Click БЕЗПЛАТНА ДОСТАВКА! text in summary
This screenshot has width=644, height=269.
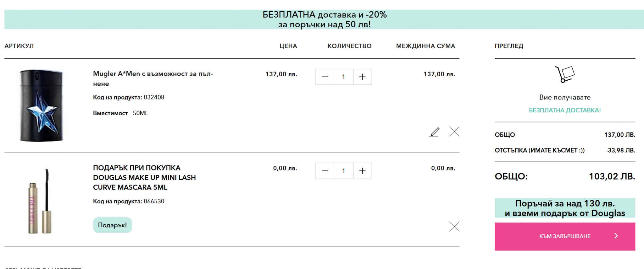tap(565, 110)
